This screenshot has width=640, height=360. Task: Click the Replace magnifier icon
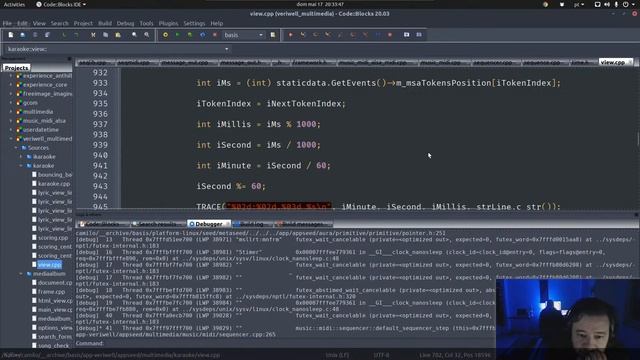147,35
